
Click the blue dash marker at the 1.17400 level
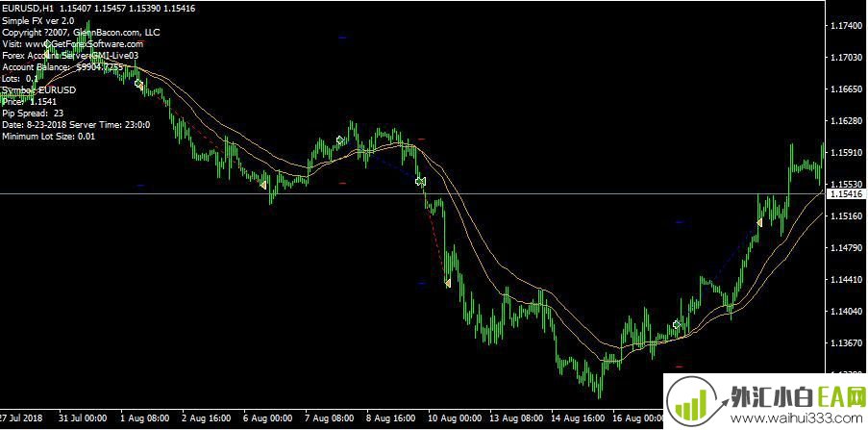coord(342,38)
